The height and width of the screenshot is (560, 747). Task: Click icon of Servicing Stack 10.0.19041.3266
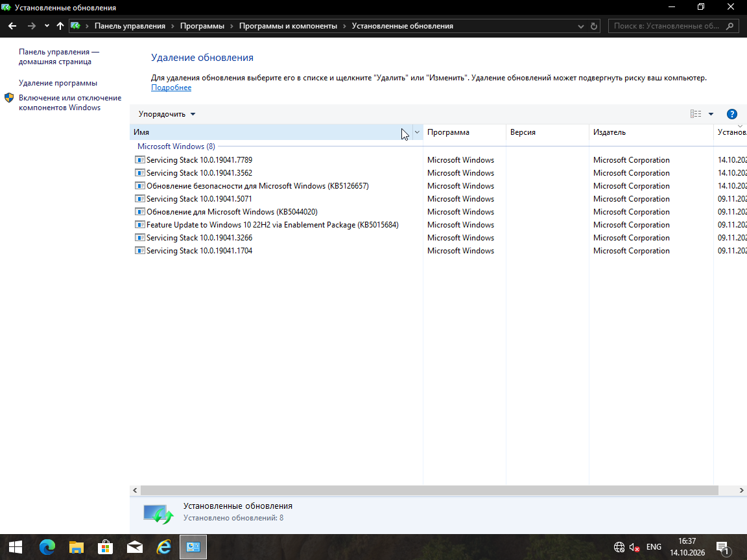coord(140,237)
